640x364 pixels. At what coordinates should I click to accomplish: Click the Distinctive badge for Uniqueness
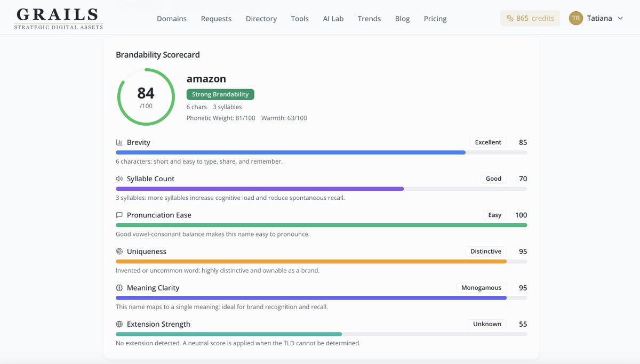point(486,252)
